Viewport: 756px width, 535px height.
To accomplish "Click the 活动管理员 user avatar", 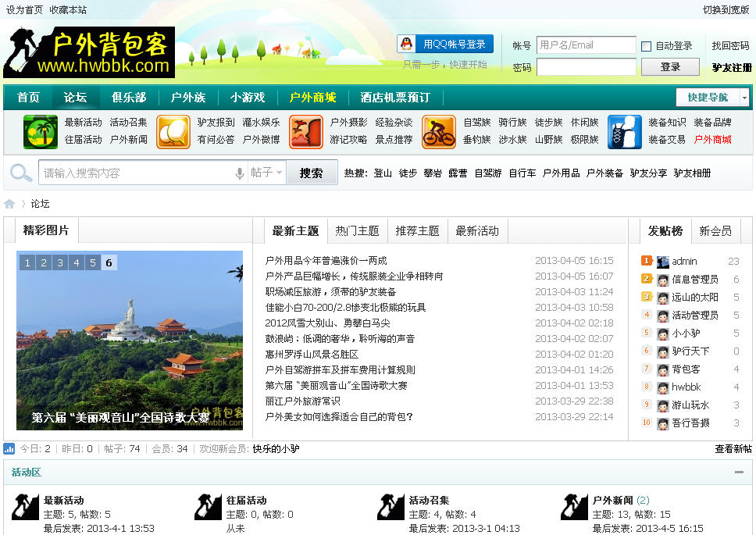I will 663,316.
